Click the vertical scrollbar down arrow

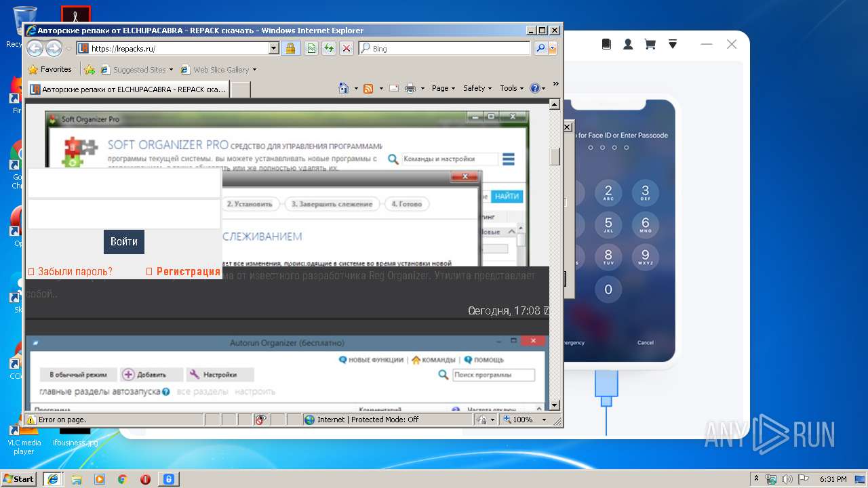pyautogui.click(x=555, y=405)
